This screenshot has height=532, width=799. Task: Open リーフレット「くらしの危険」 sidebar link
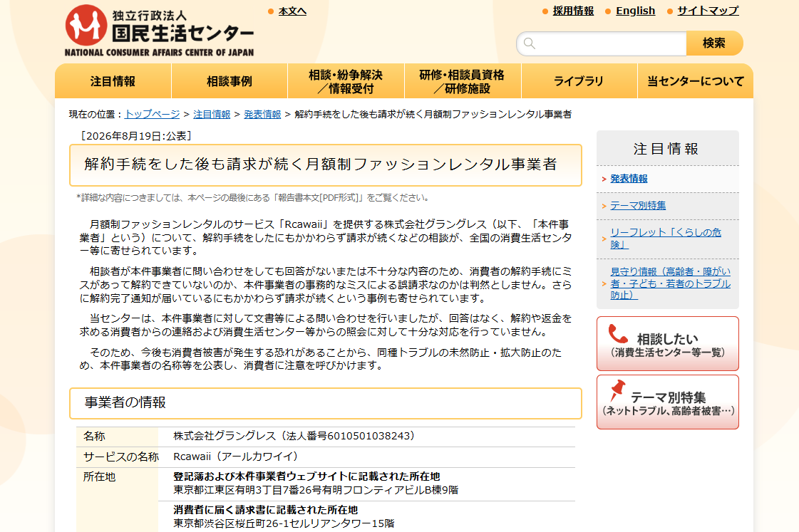[666, 239]
